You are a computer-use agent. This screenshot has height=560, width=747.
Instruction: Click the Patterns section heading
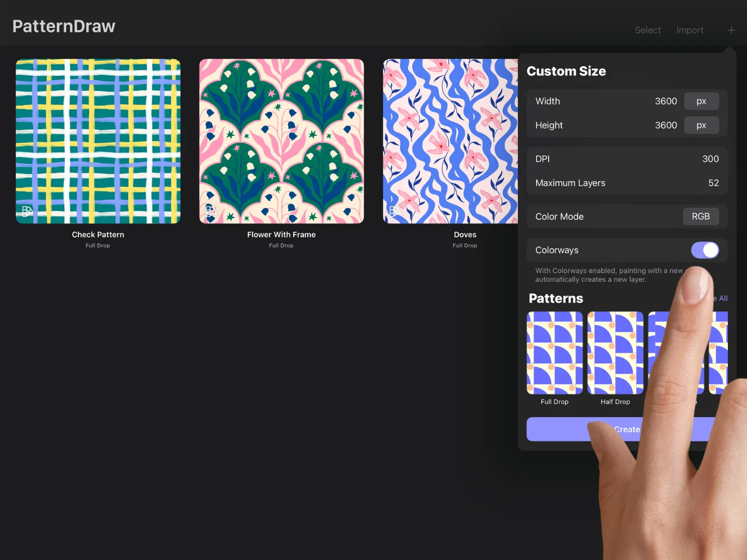pyautogui.click(x=556, y=298)
